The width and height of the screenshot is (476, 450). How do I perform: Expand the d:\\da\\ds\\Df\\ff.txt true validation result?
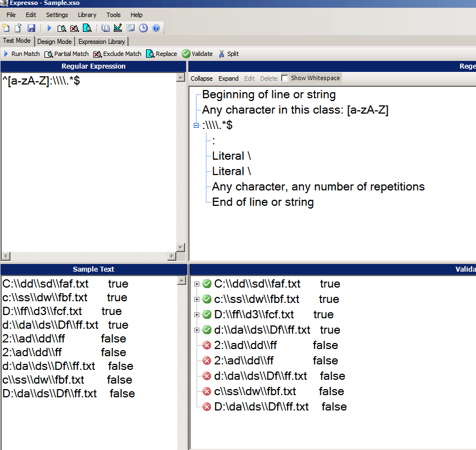pyautogui.click(x=197, y=330)
